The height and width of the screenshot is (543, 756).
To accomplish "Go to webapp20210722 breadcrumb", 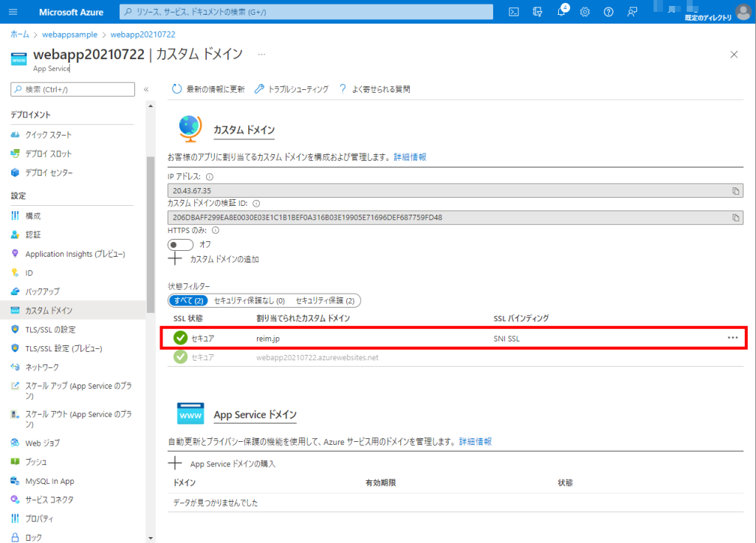I will click(x=142, y=34).
